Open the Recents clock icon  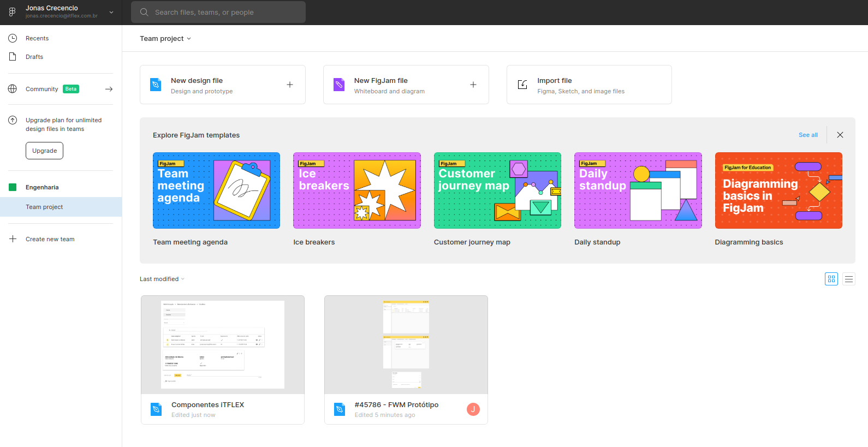(x=13, y=38)
